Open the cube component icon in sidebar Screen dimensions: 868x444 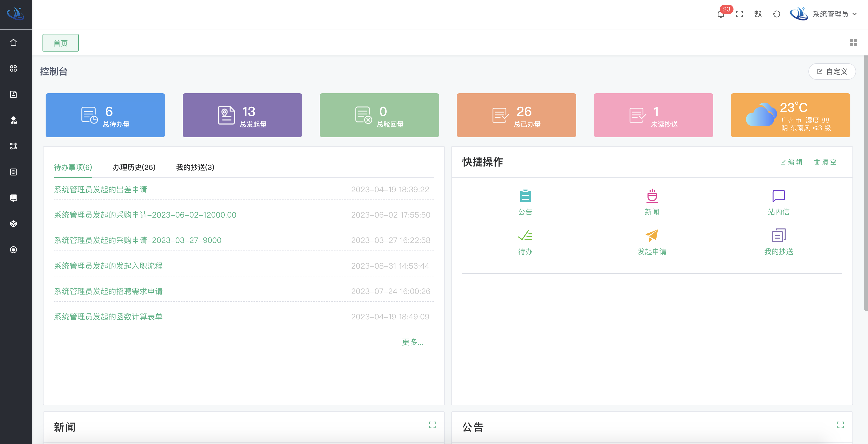coord(13,224)
